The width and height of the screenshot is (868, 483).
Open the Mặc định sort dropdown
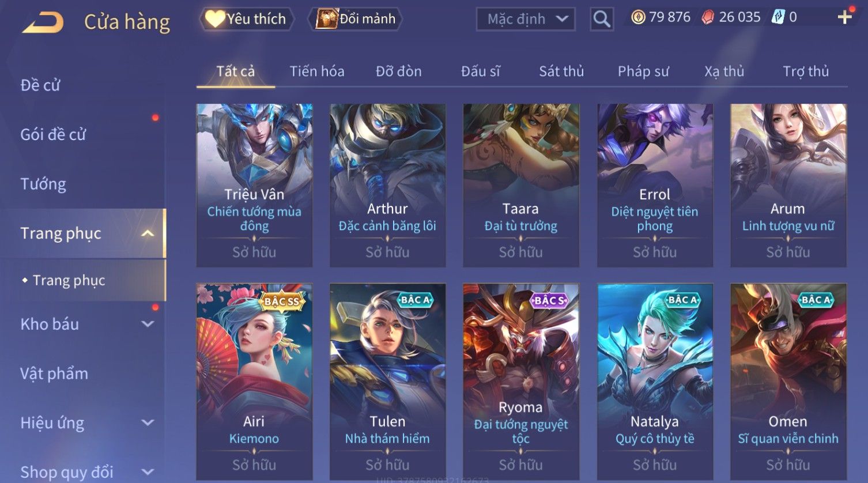tap(526, 19)
